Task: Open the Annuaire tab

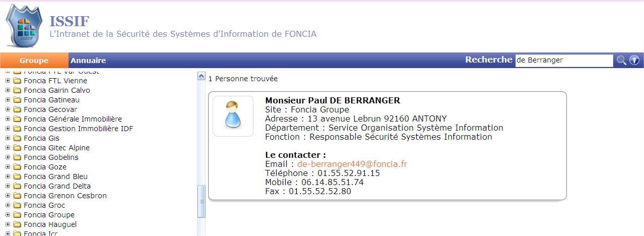Action: click(x=88, y=61)
